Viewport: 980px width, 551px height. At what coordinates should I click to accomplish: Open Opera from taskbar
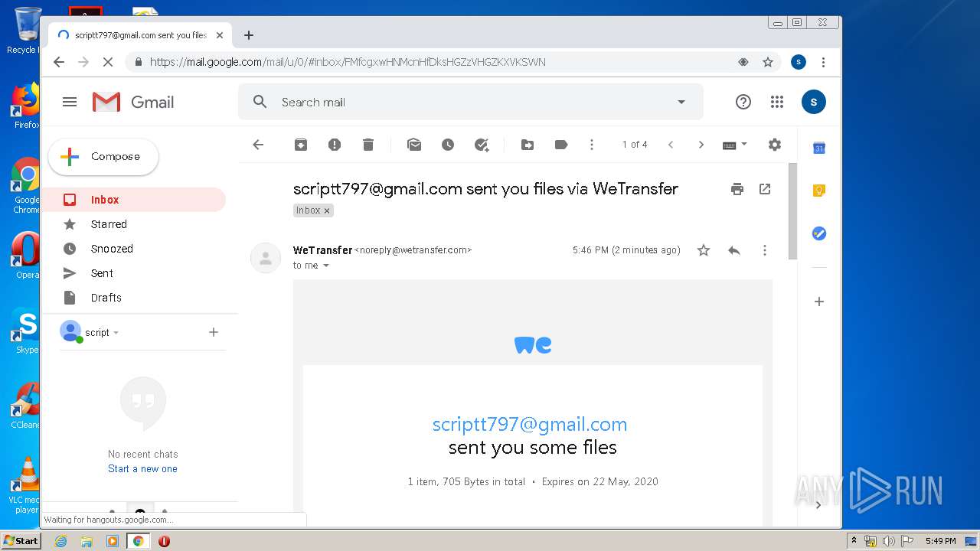click(x=164, y=541)
